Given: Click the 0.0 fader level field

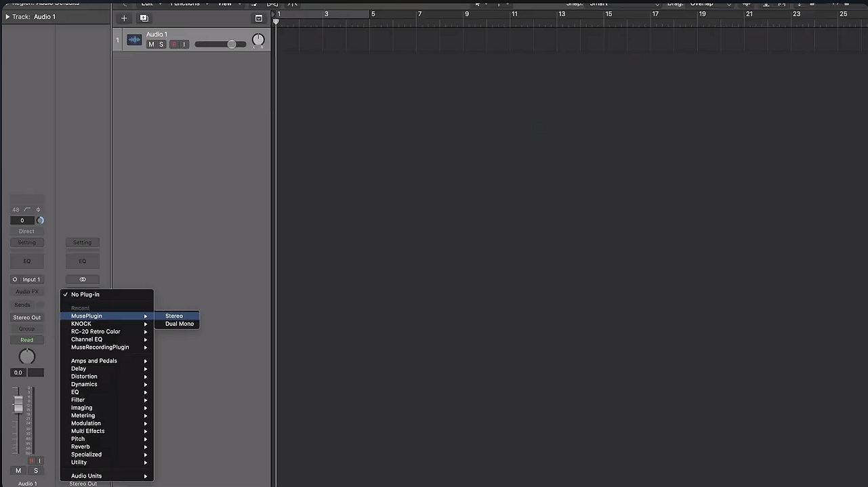Looking at the screenshot, I should [x=18, y=373].
